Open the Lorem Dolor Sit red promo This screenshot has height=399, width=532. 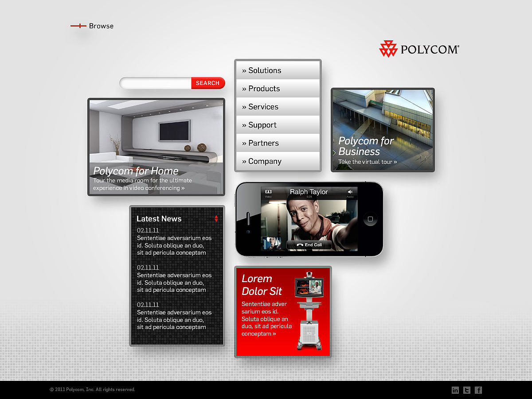click(x=283, y=312)
